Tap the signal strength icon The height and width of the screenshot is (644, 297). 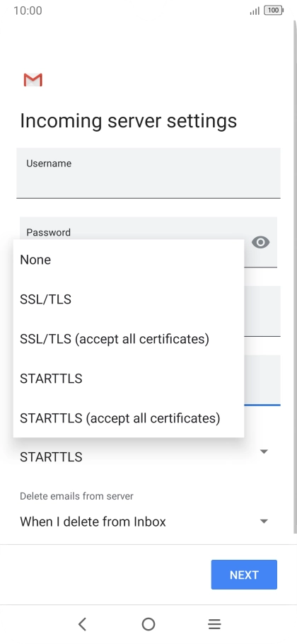[255, 11]
